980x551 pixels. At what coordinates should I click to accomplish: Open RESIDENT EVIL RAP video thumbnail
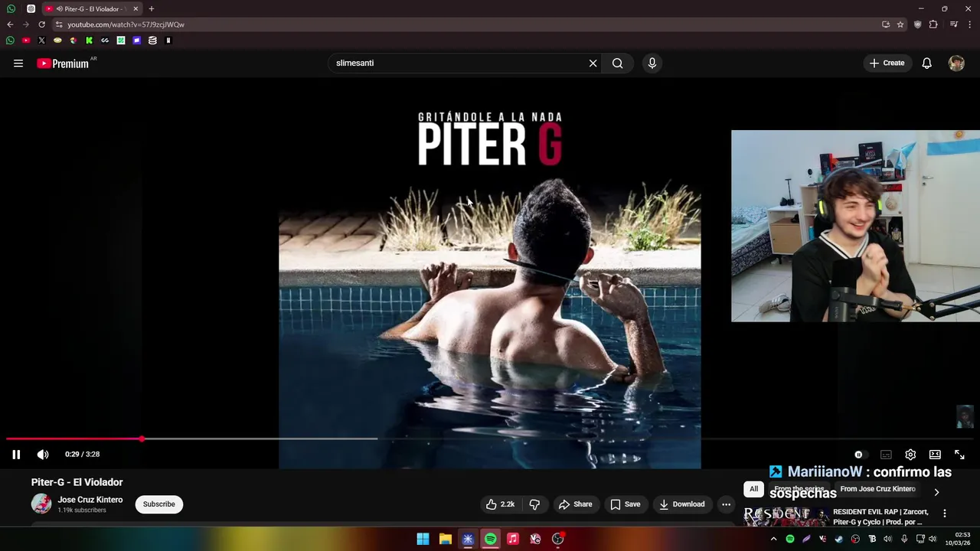click(786, 517)
